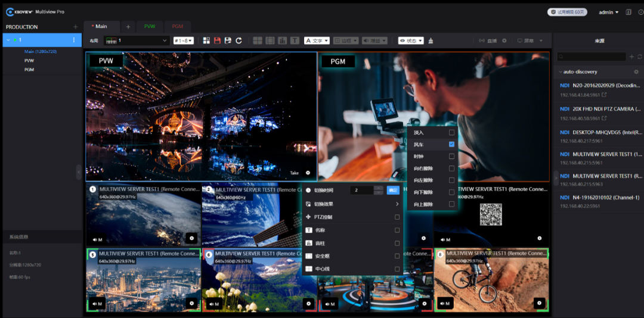Image resolution: width=644 pixels, height=318 pixels.
Task: Open settings gear on tile 5
Action: click(192, 303)
